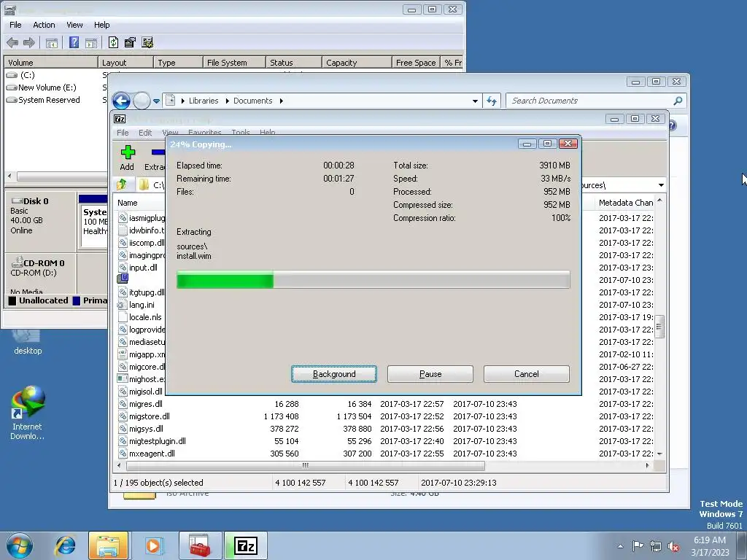Click Disk Management refresh icon
The width and height of the screenshot is (747, 560).
(x=113, y=42)
